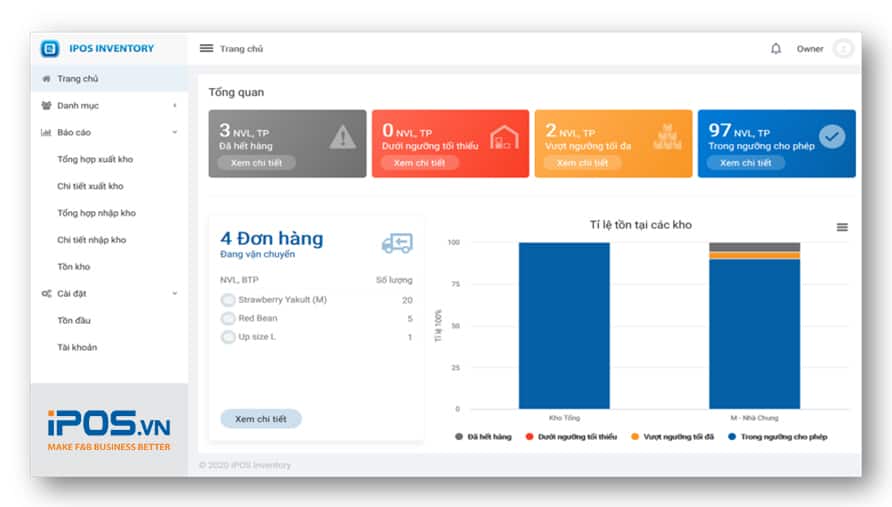Toggle Đã hết hàng legend series

(x=487, y=437)
